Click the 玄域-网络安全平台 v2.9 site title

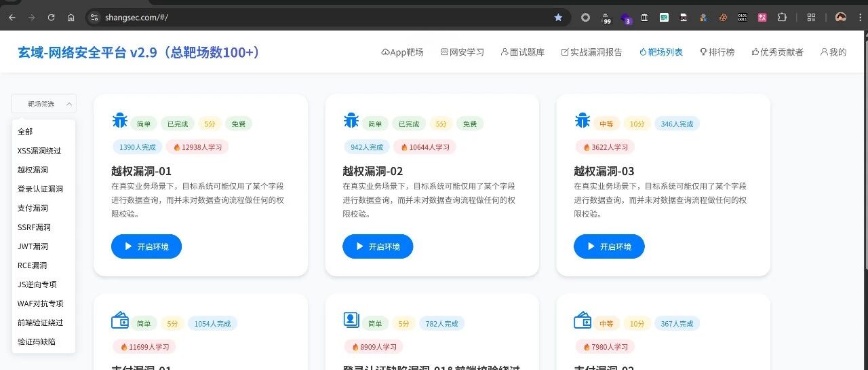[139, 52]
